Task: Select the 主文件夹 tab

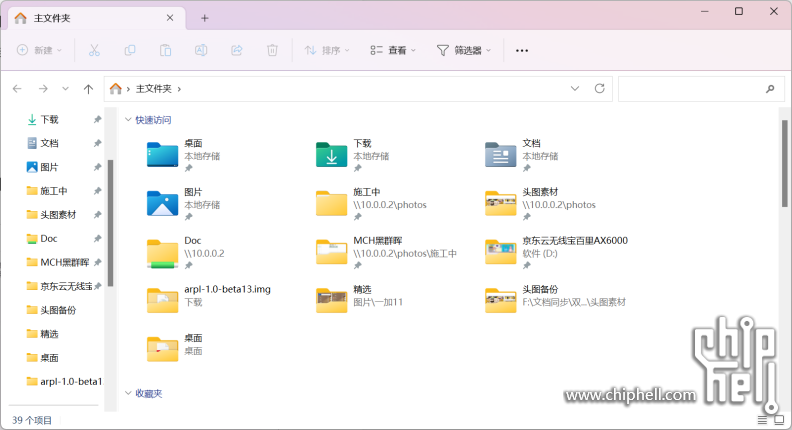Action: click(96, 18)
